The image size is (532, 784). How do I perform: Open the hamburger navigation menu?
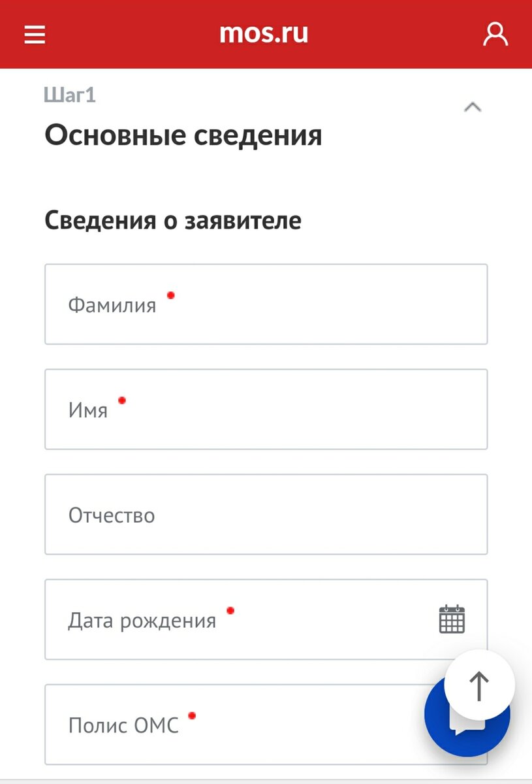34,34
